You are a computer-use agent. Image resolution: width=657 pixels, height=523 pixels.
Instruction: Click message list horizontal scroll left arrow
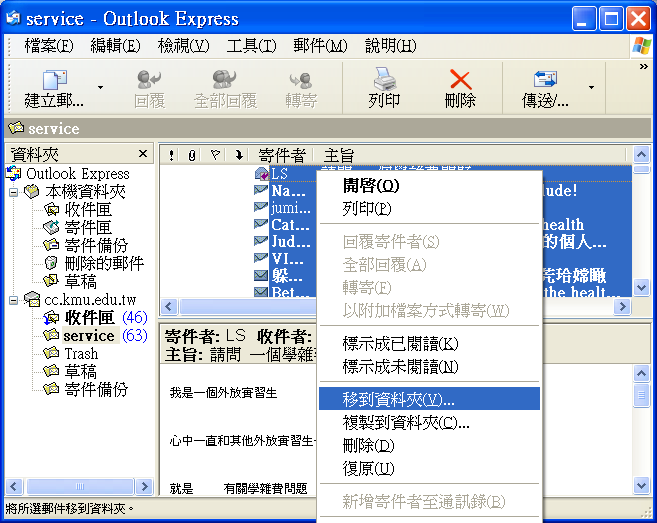pos(169,307)
